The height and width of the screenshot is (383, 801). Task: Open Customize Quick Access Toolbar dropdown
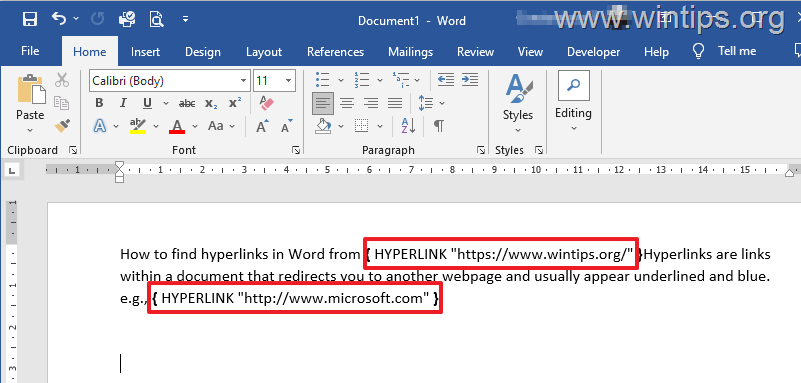coord(185,19)
